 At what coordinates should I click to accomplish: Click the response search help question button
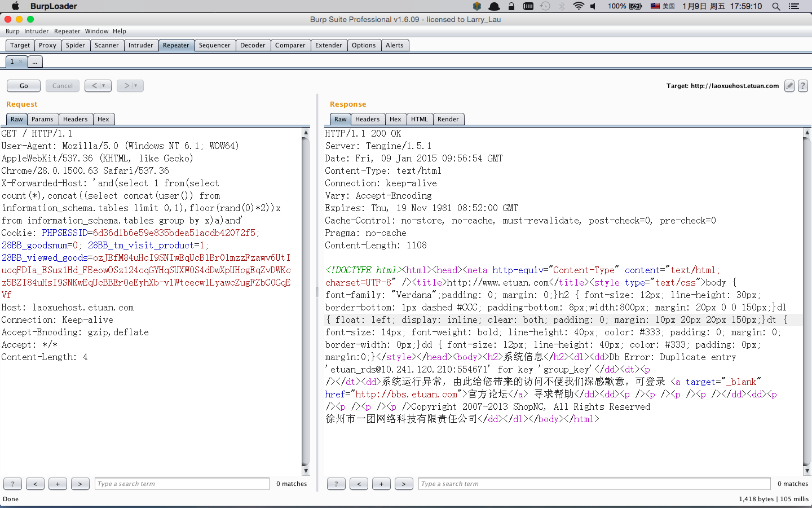pyautogui.click(x=336, y=484)
